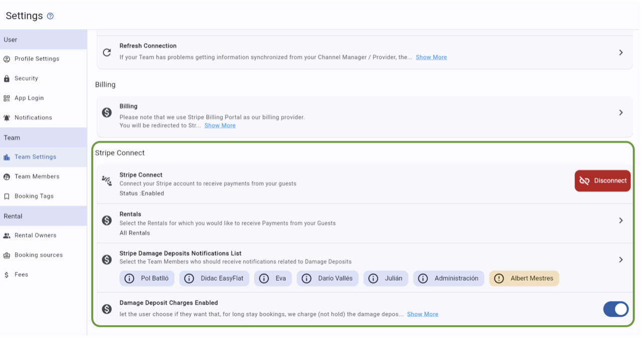Click the 'Damage Deposit Charges Enabled' title
Screen dimensions: 644x352
[x=169, y=303]
